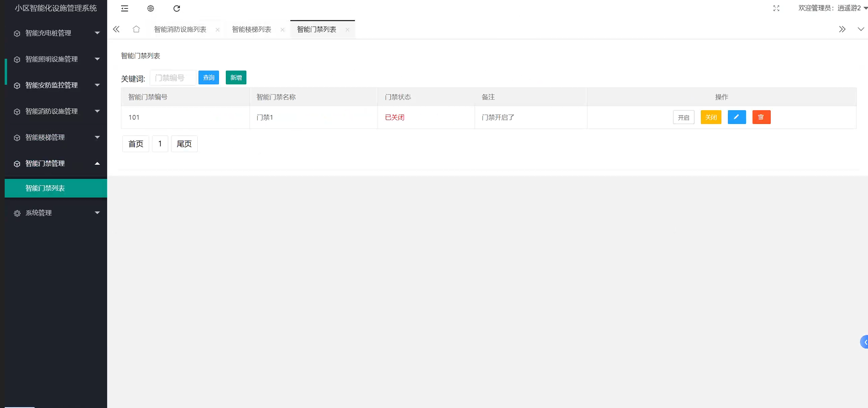The width and height of the screenshot is (868, 408).
Task: Toggle fullscreen mode icon
Action: [x=776, y=8]
